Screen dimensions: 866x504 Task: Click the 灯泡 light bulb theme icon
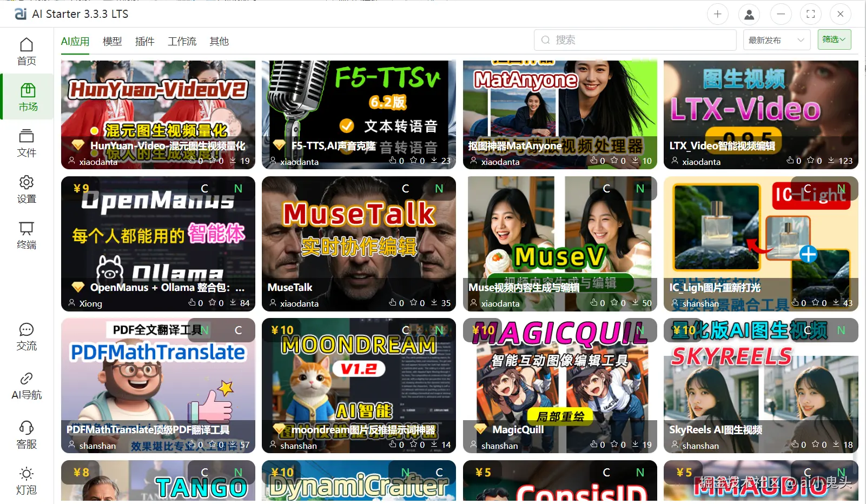(27, 481)
